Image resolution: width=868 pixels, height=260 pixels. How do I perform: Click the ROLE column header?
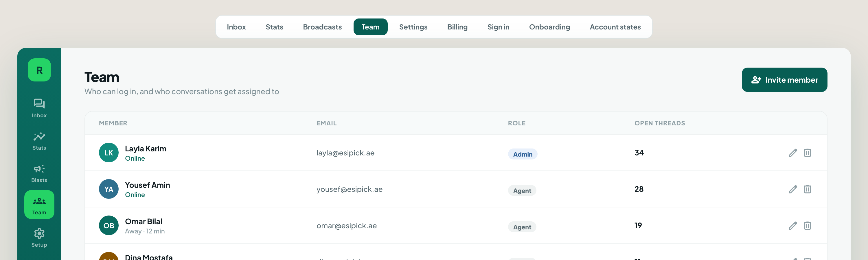point(516,123)
